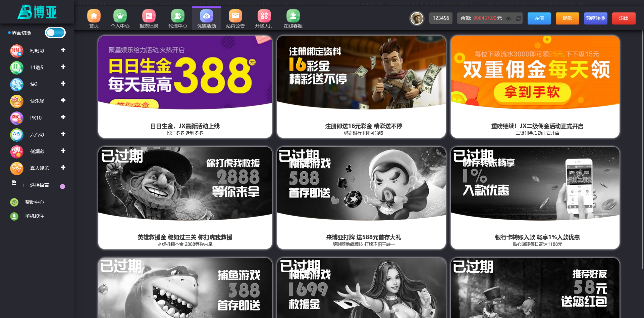The image size is (644, 318).
Task: Click the user avatar picture
Action: coord(417,18)
